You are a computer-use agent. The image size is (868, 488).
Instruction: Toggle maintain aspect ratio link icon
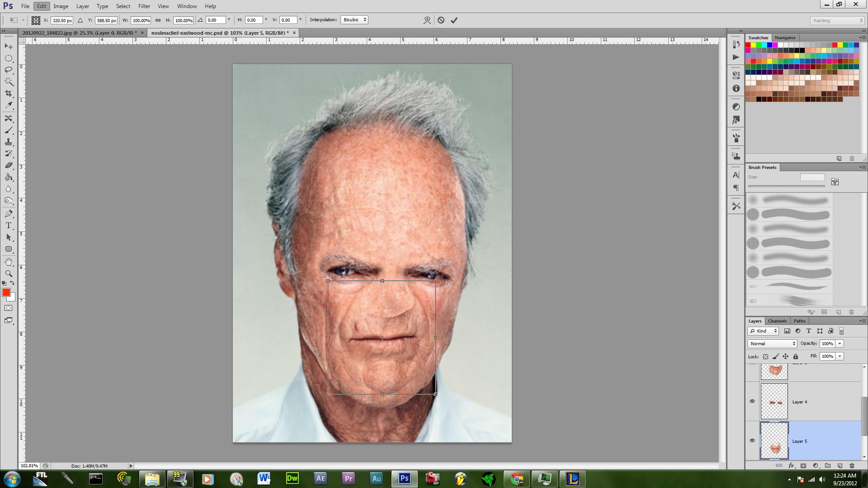click(158, 20)
